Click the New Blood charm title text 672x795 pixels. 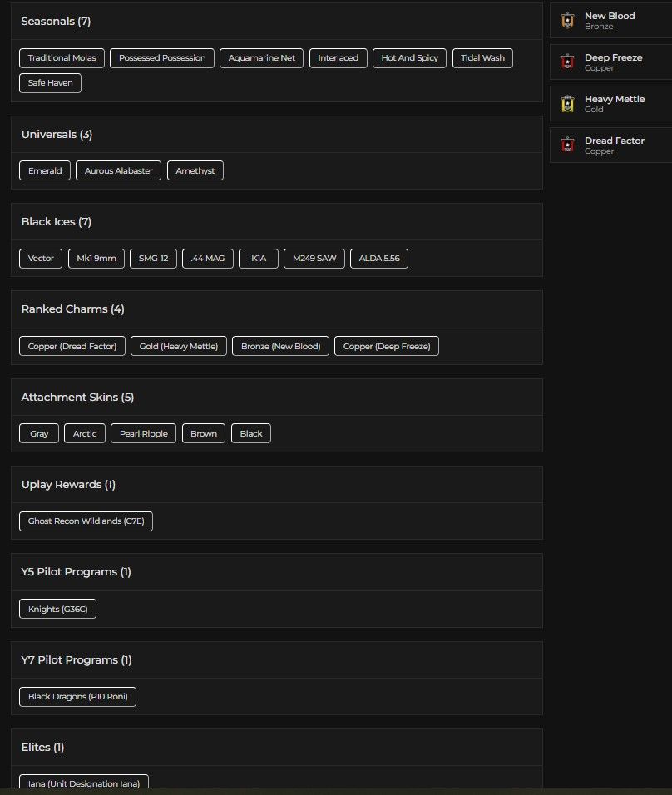click(x=610, y=16)
